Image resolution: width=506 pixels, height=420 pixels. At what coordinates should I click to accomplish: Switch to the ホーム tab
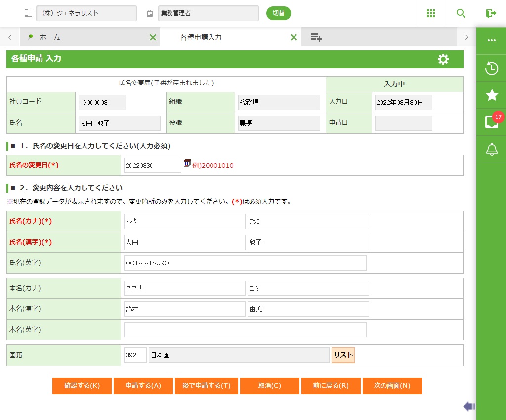click(x=50, y=37)
